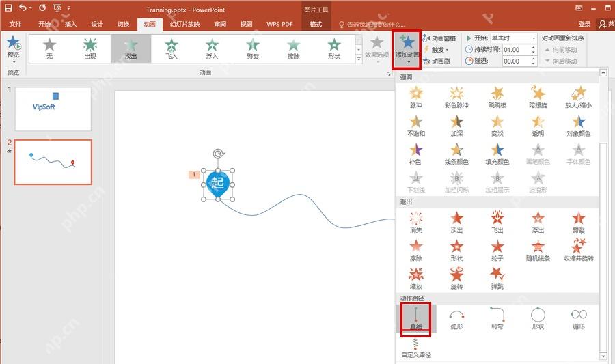
Task: Apply the 线条颜色 effect
Action: (x=456, y=154)
